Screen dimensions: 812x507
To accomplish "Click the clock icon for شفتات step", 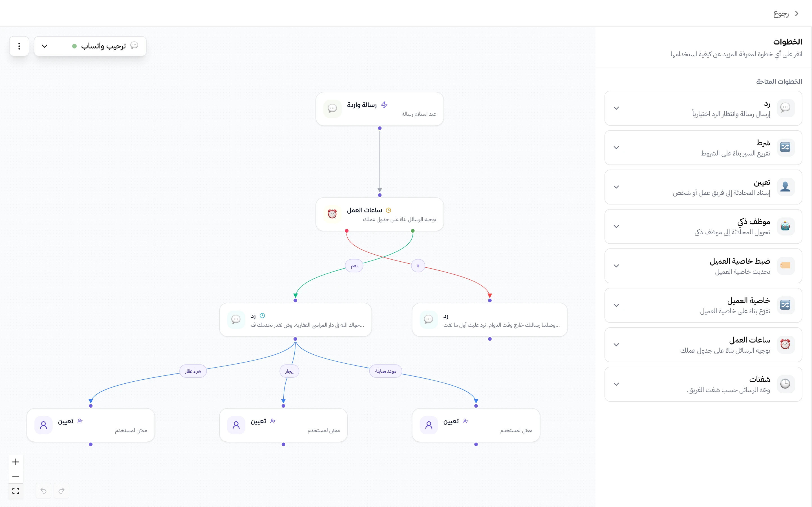I will click(785, 384).
